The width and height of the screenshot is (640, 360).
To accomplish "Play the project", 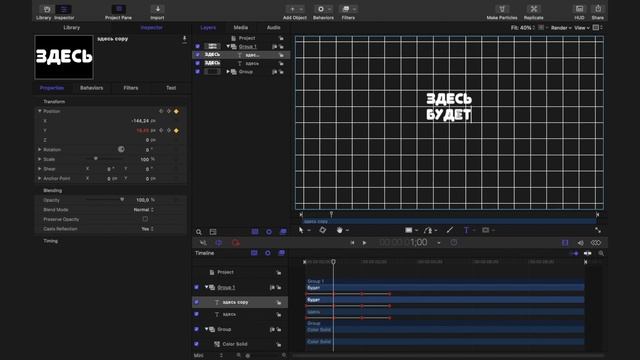I will pyautogui.click(x=364, y=243).
